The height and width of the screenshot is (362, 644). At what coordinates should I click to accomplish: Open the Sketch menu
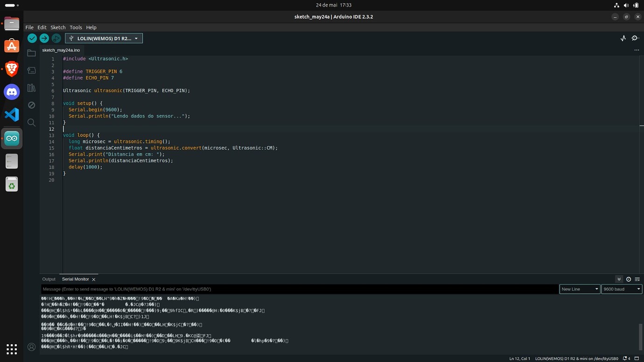[58, 28]
